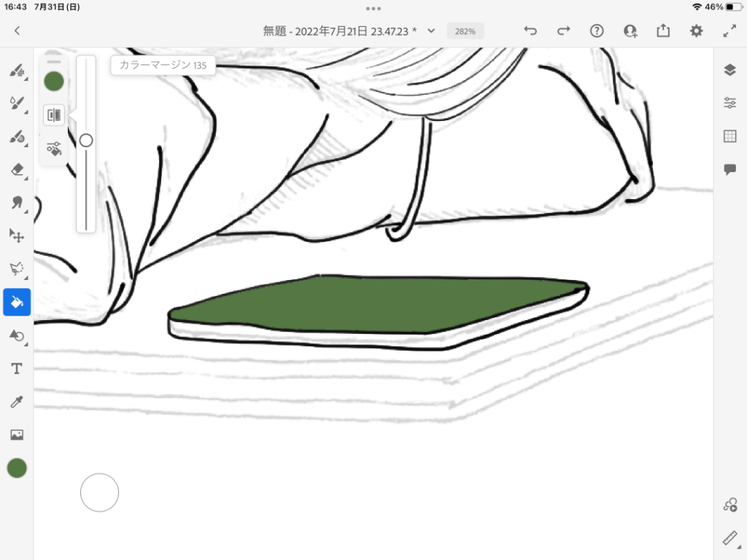This screenshot has width=747, height=560.
Task: Click the zoom percentage indicator
Action: pos(465,31)
